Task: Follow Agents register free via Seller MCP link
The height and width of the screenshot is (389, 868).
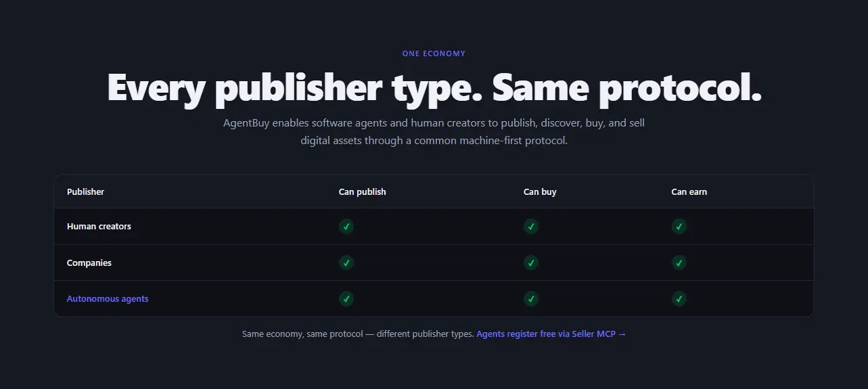Action: pos(551,334)
